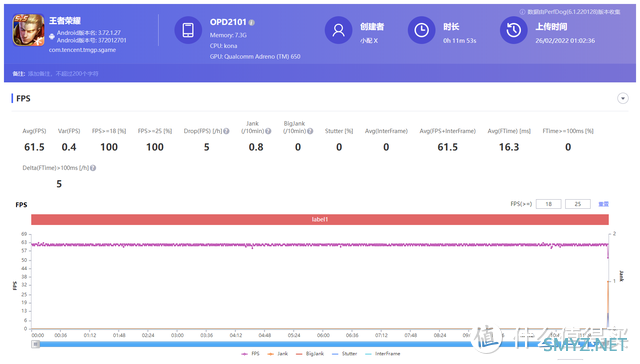Collapse the FPS section with chevron

(x=622, y=98)
